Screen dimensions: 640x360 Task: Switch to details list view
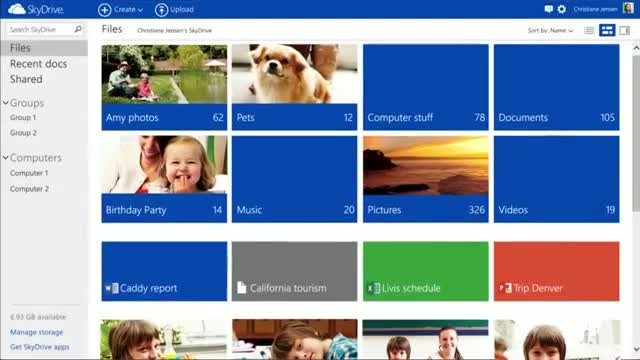(589, 31)
